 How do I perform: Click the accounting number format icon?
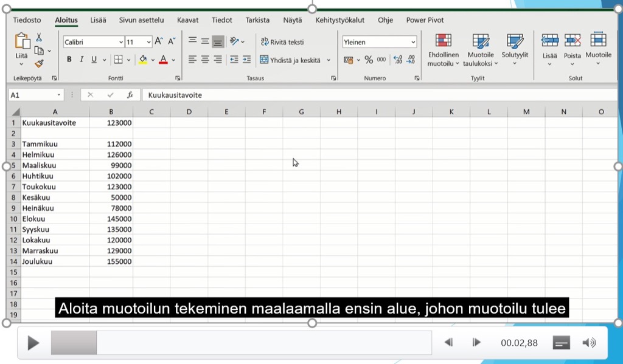click(x=349, y=60)
